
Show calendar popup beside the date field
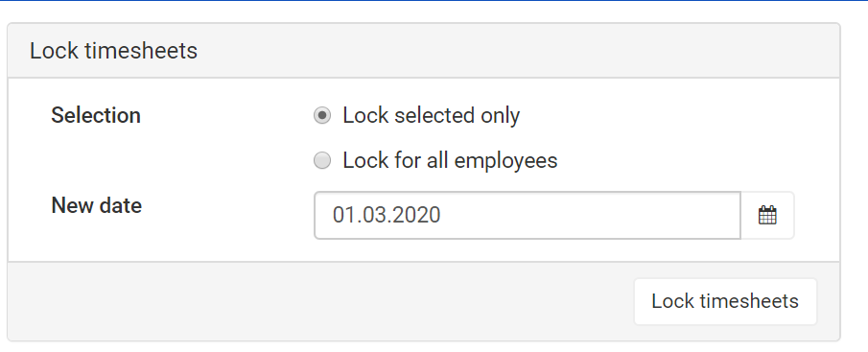(x=767, y=215)
